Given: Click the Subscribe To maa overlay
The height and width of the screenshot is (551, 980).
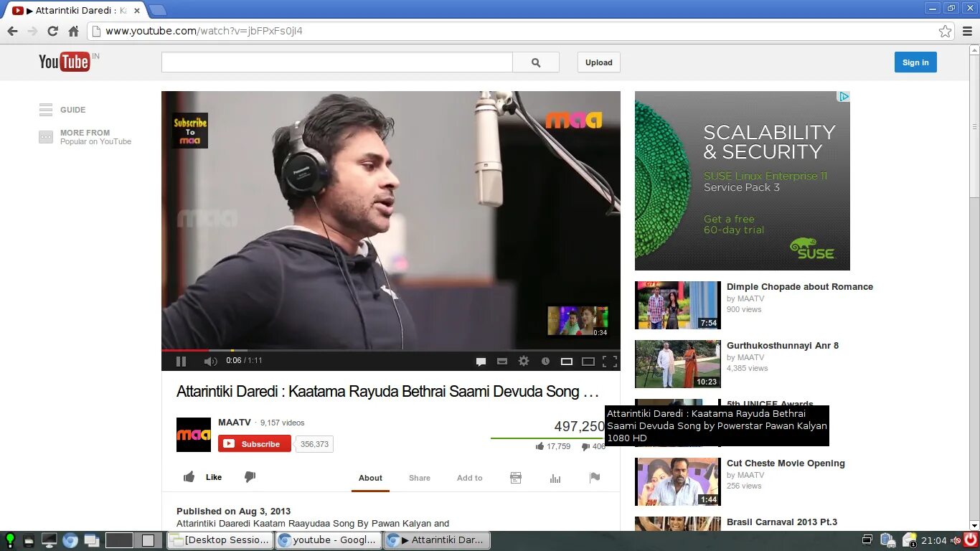Looking at the screenshot, I should point(190,131).
